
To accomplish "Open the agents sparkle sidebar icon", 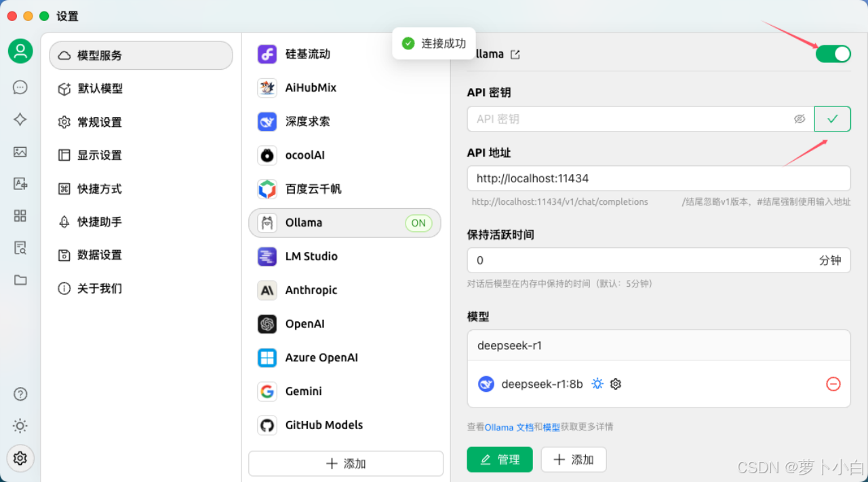I will (20, 119).
